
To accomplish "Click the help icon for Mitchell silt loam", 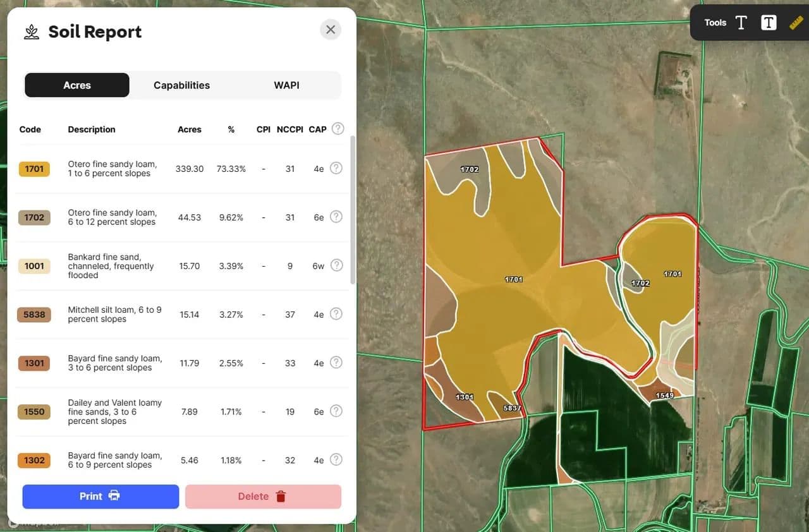I will click(x=336, y=314).
